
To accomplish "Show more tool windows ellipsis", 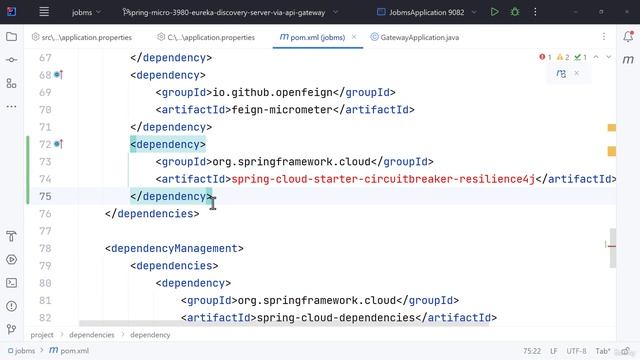I will click(11, 107).
